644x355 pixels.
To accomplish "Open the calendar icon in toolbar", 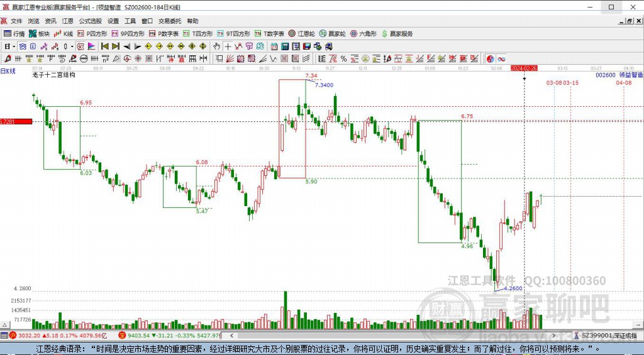I will pos(274,46).
